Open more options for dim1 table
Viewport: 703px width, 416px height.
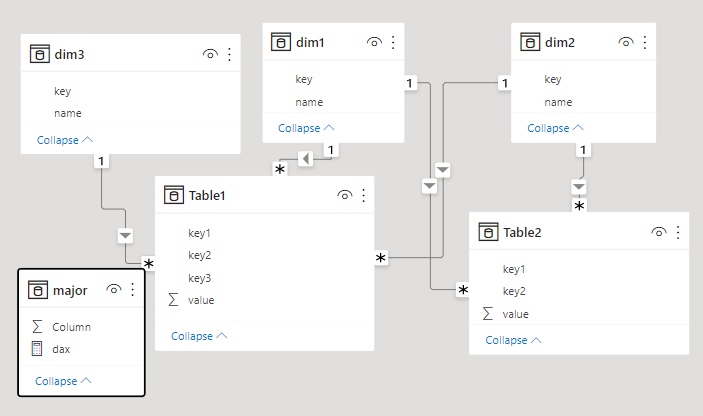(x=393, y=42)
